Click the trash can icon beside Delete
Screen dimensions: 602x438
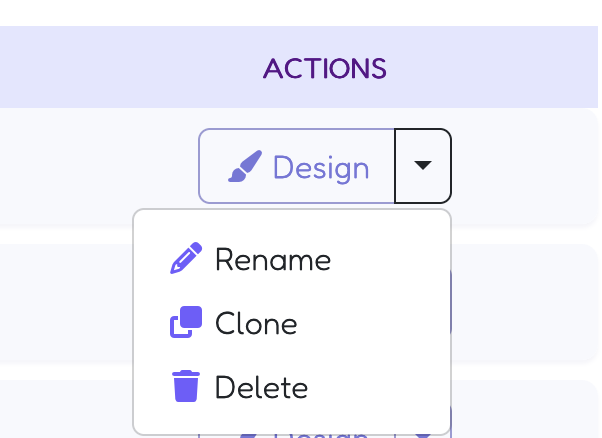(186, 386)
